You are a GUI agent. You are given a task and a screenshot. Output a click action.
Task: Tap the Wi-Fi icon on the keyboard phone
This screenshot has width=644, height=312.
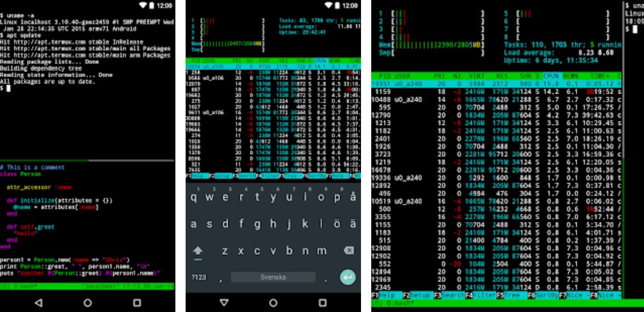pos(329,5)
